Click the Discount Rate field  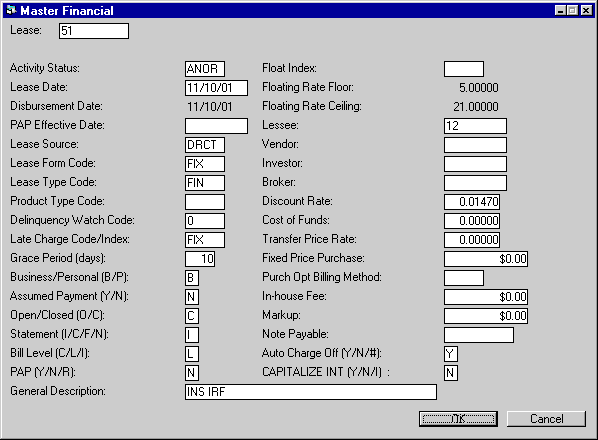[472, 202]
